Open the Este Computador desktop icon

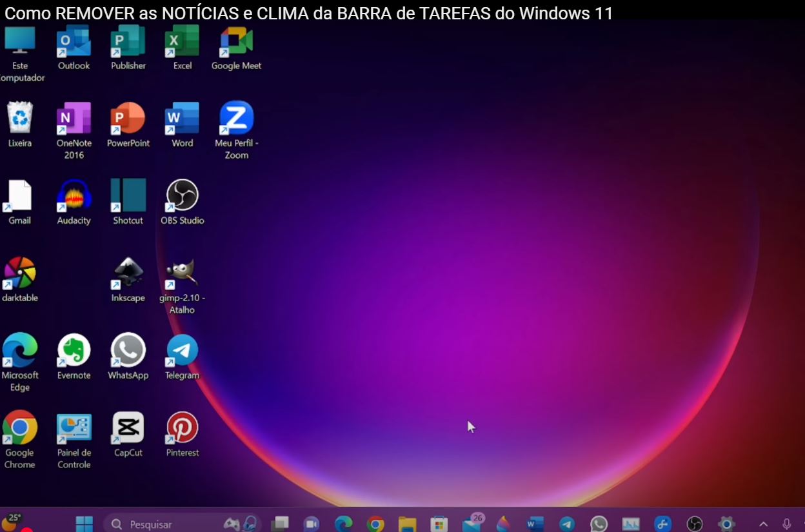point(20,54)
